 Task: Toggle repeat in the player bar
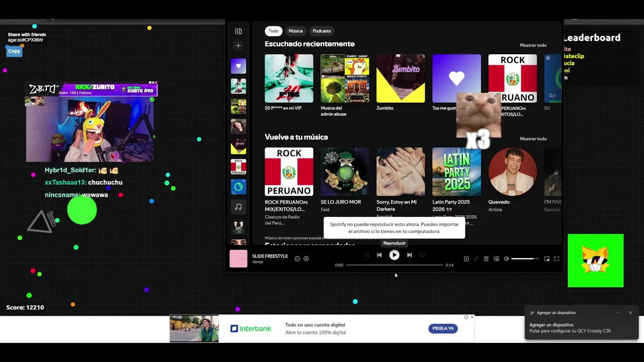pyautogui.click(x=422, y=255)
